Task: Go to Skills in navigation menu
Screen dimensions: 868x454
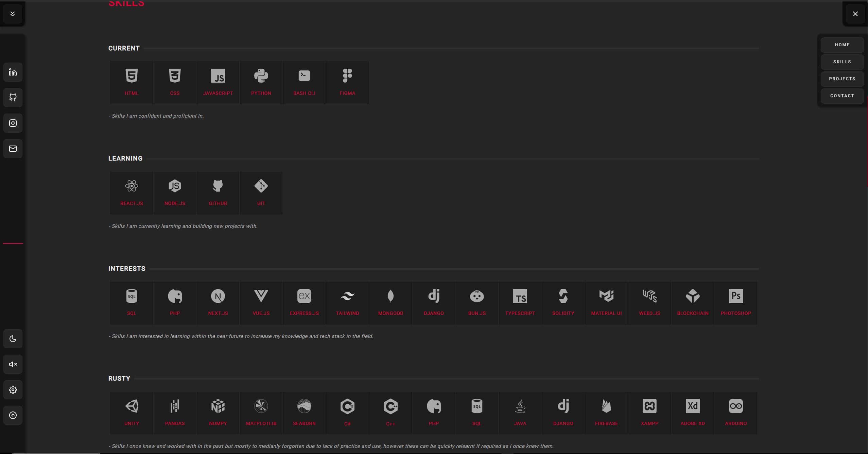Action: click(x=842, y=62)
